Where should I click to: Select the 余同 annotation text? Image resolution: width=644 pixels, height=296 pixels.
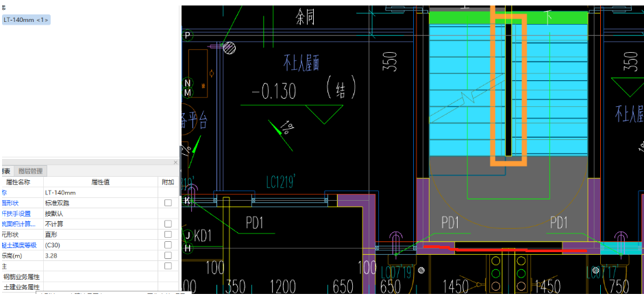coord(305,17)
